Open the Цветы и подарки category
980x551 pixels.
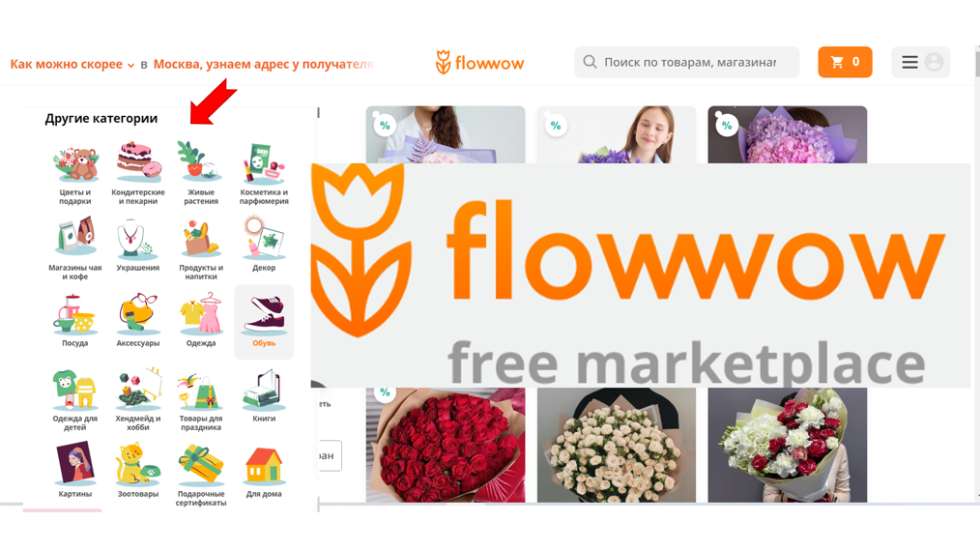tap(75, 174)
